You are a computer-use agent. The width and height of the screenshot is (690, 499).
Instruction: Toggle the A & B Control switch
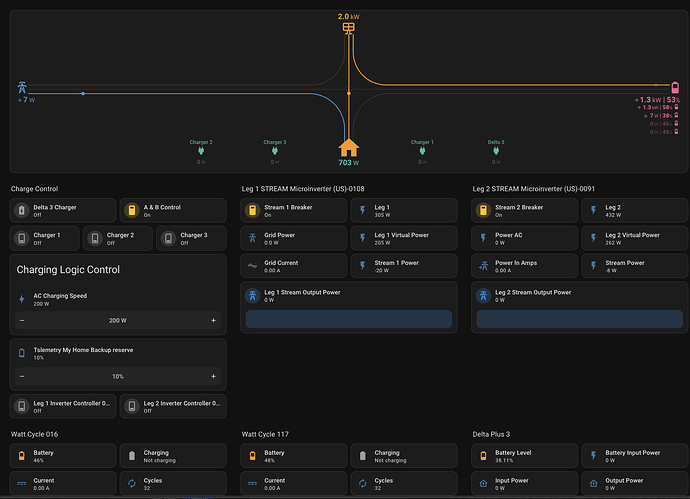(173, 210)
